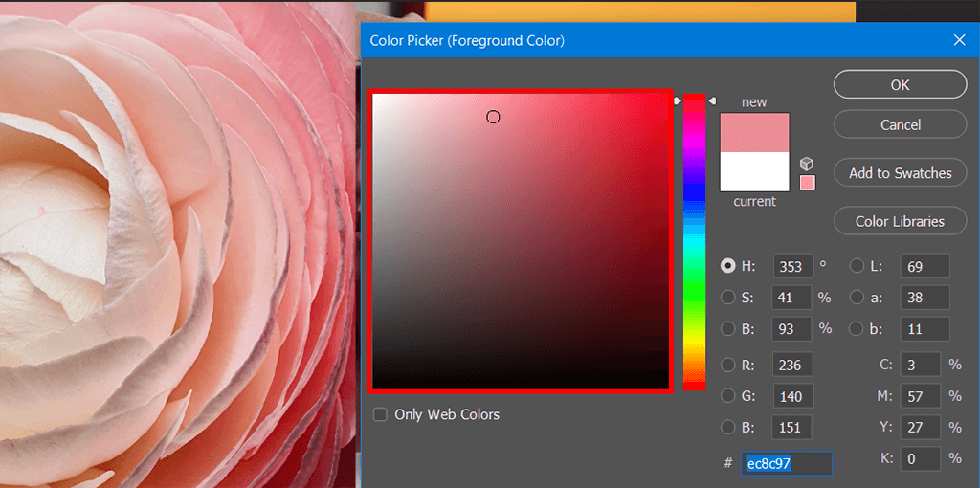Click the Cyan field showing 3
The image size is (980, 488).
tap(921, 365)
